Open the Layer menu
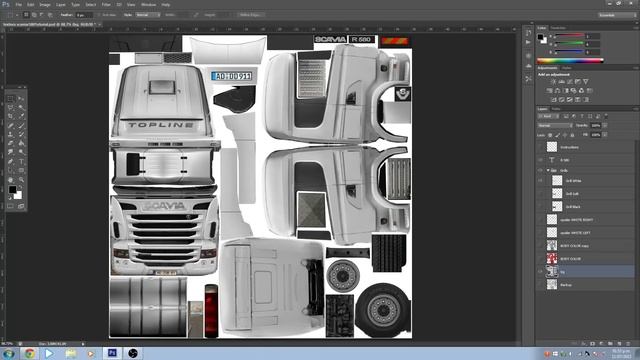 point(60,4)
